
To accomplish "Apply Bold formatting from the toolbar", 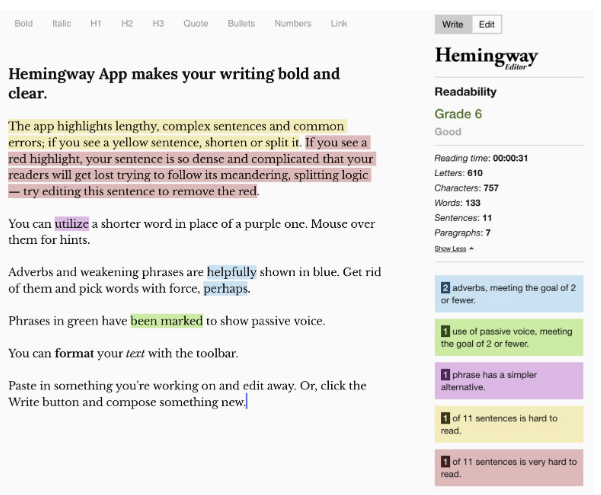I will tap(23, 23).
